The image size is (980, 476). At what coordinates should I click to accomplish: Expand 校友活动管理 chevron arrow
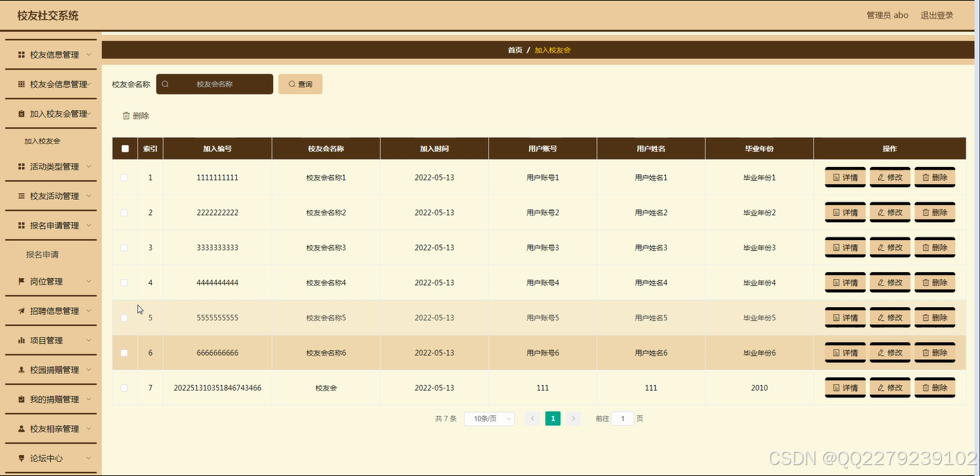(89, 196)
